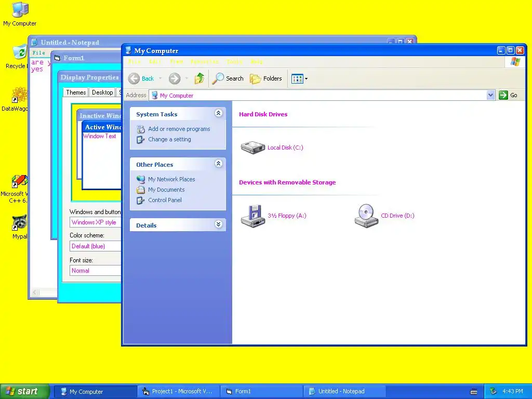This screenshot has height=399, width=532.
Task: Click My Computer icon in the address bar
Action: pyautogui.click(x=155, y=96)
